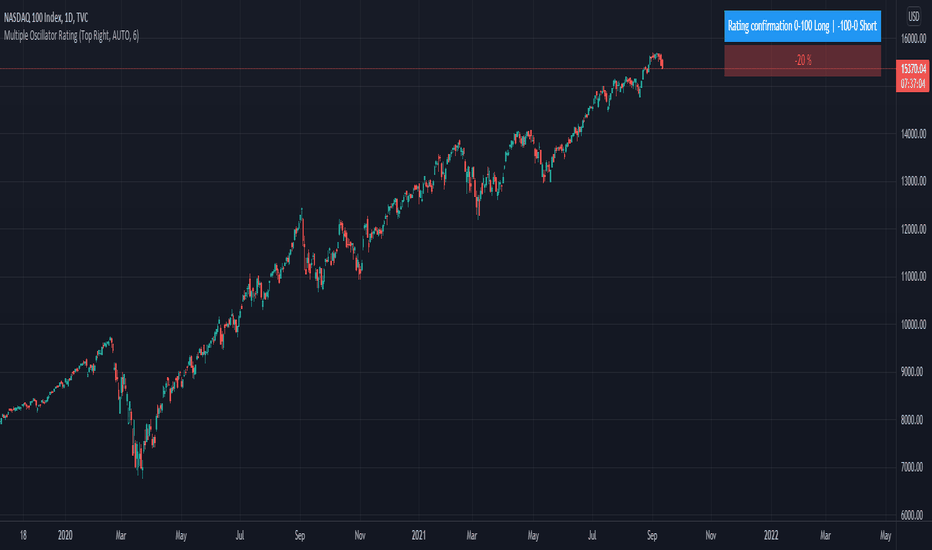This screenshot has height=550, width=932.
Task: Click the 6000.00 price axis label
Action: pos(913,516)
